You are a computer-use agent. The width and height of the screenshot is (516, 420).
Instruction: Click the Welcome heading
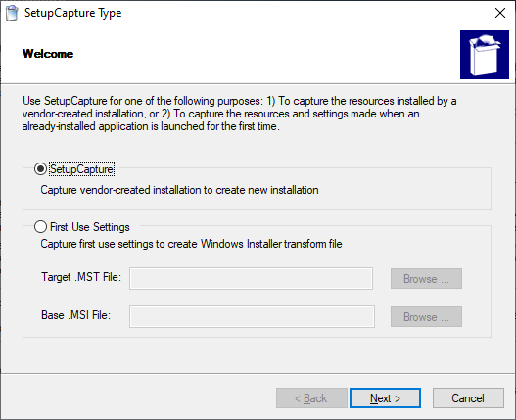pos(48,54)
